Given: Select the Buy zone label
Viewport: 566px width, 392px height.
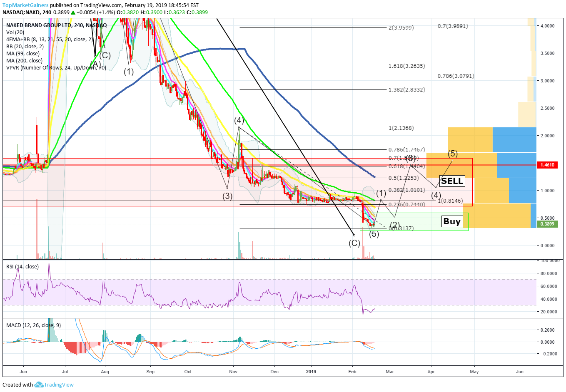Looking at the screenshot, I should coord(452,221).
